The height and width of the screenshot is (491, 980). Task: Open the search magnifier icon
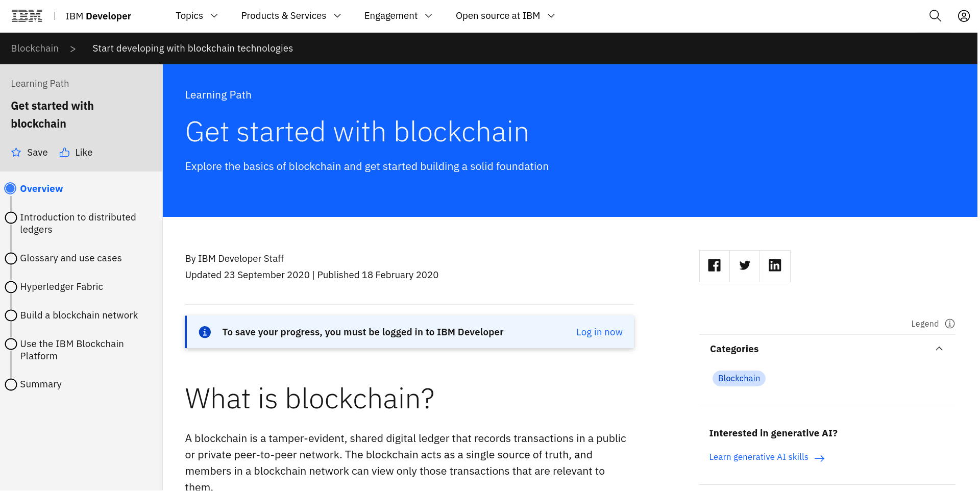(935, 16)
